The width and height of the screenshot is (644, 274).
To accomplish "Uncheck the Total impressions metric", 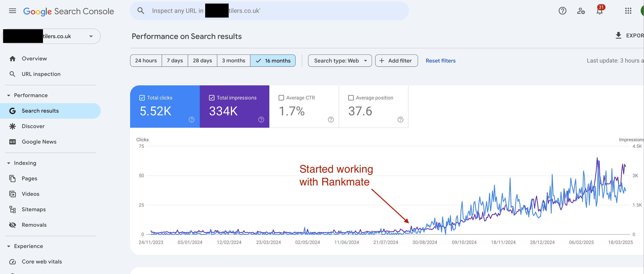I will pyautogui.click(x=212, y=98).
